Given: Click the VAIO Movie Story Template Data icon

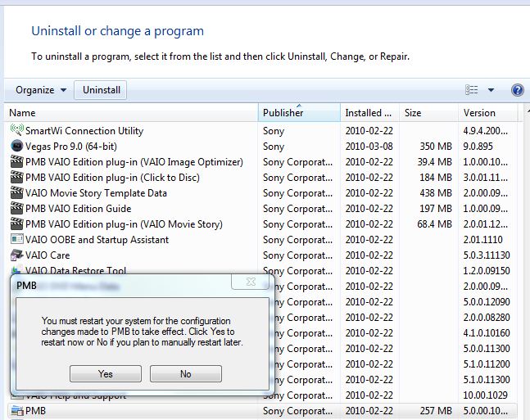Looking at the screenshot, I should 16,192.
